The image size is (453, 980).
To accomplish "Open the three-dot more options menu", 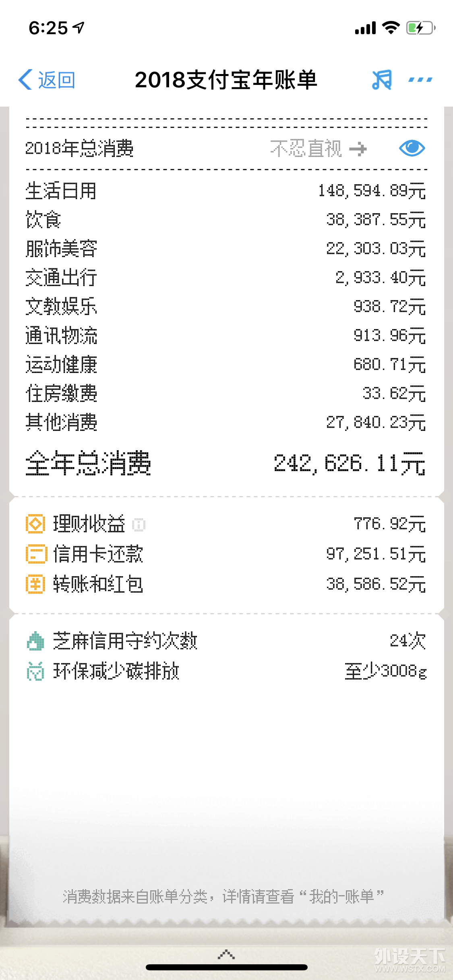I will tap(420, 80).
